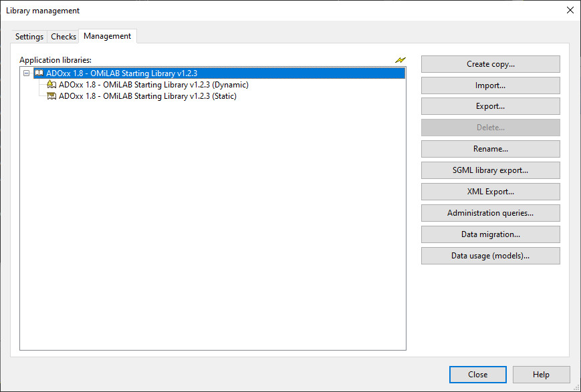Select the v1.2.3 (Static) library entry
Image resolution: width=581 pixels, height=392 pixels.
[148, 96]
